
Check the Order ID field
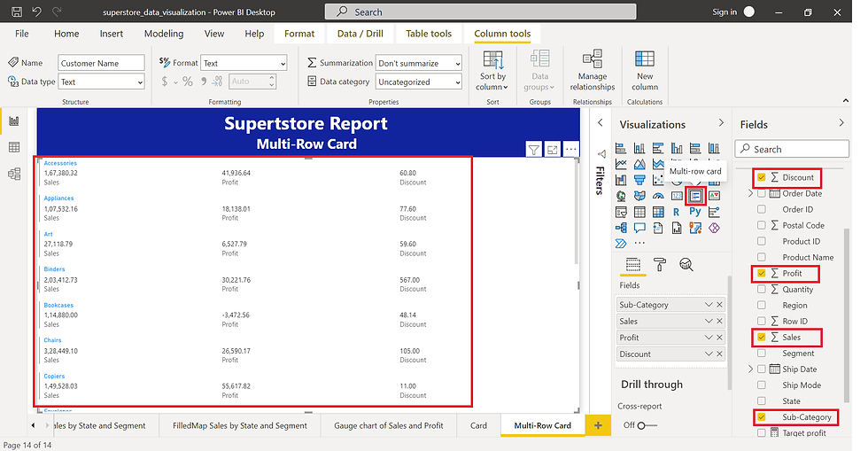762,209
